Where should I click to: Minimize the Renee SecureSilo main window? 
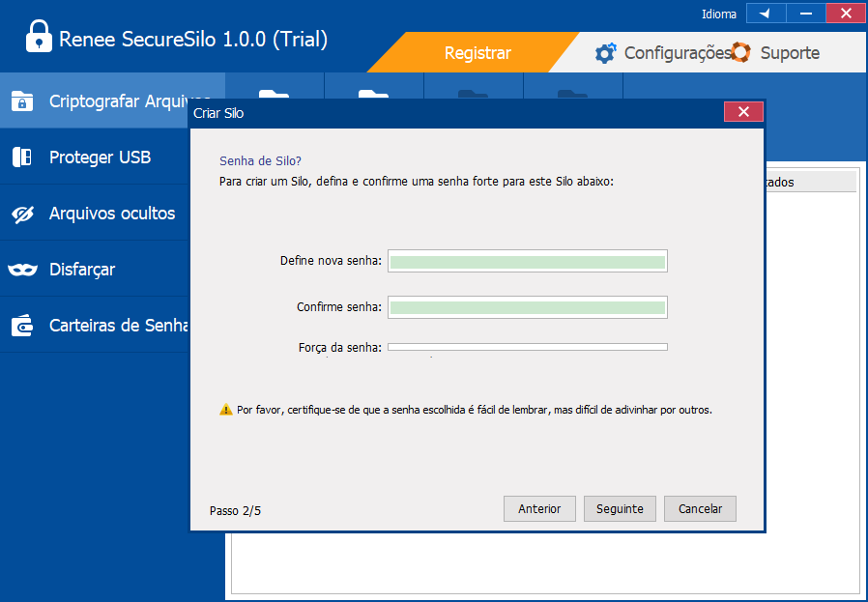click(806, 14)
